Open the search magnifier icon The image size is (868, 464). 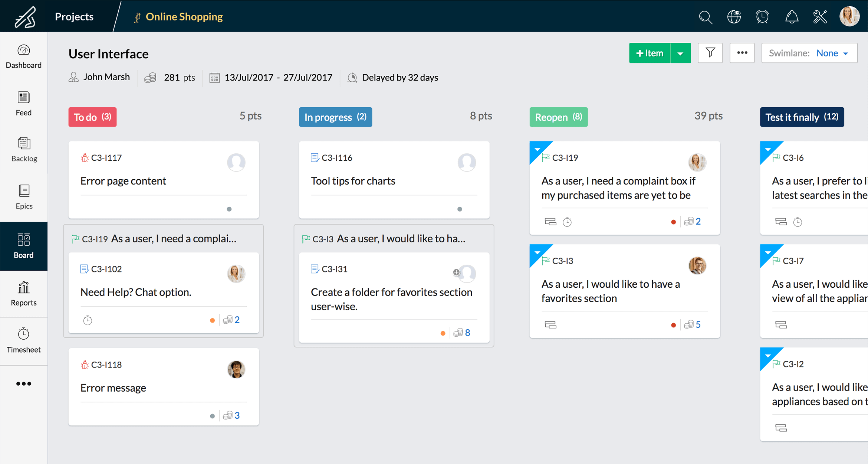705,17
